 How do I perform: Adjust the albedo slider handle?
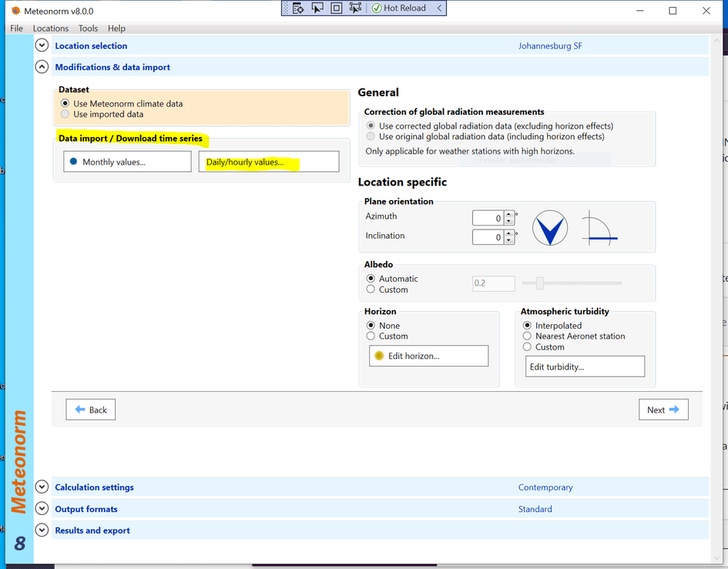pos(539,283)
